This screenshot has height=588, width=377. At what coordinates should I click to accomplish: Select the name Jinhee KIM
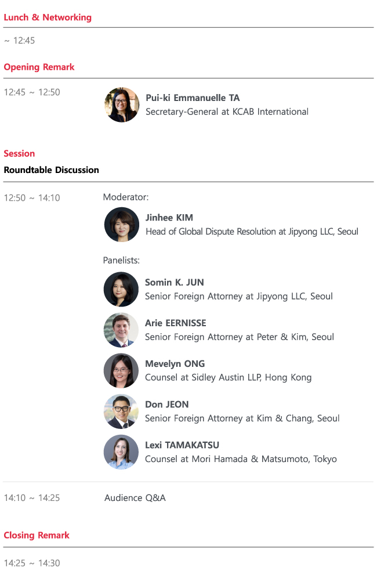pos(169,218)
